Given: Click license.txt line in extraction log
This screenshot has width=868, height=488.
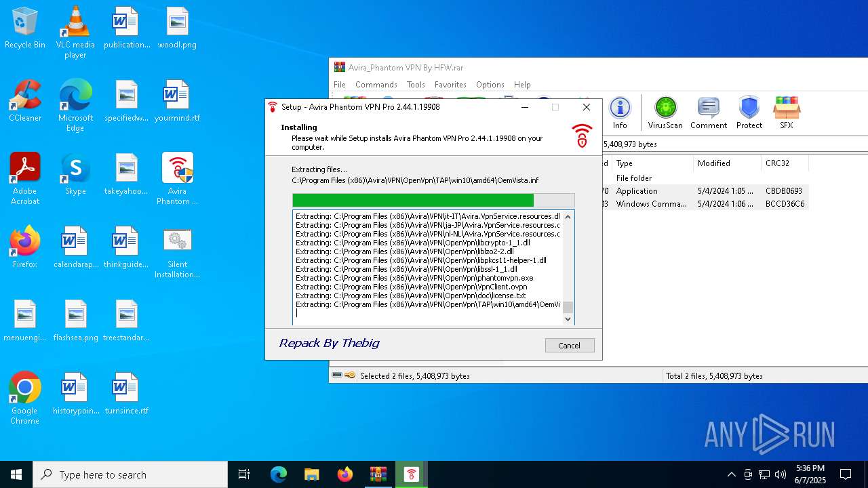Looking at the screenshot, I should (x=411, y=296).
